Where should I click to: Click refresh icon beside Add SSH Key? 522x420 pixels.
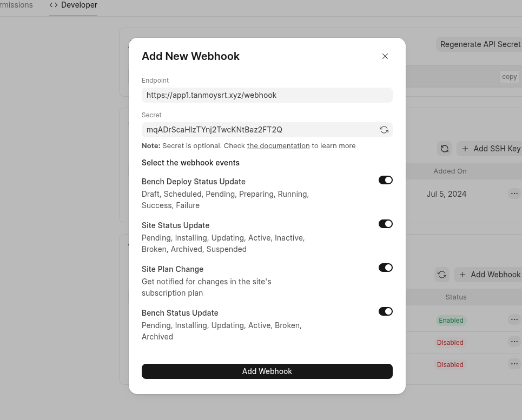(x=445, y=149)
